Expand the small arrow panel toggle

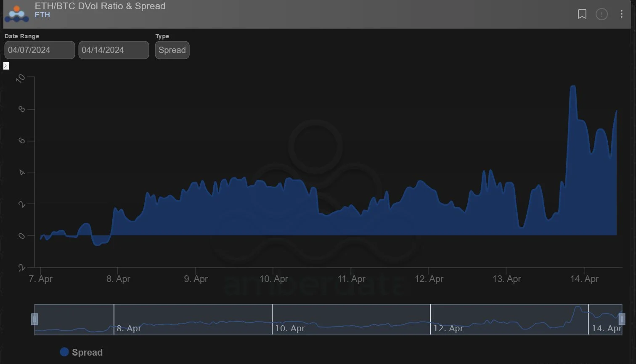click(x=6, y=66)
